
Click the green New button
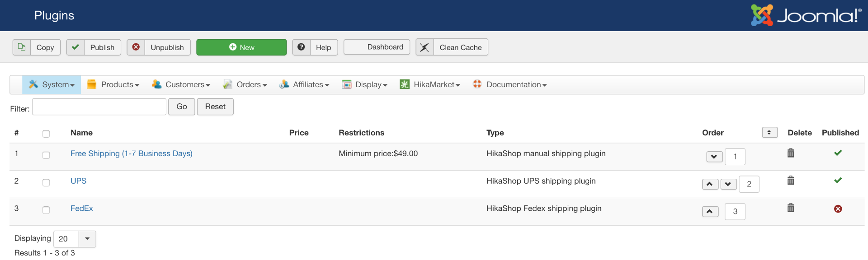241,47
